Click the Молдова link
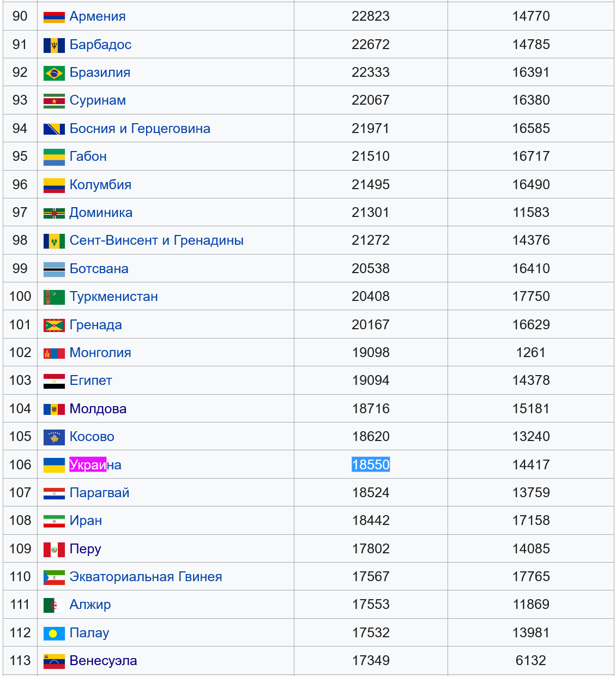The width and height of the screenshot is (616, 676). coord(98,409)
